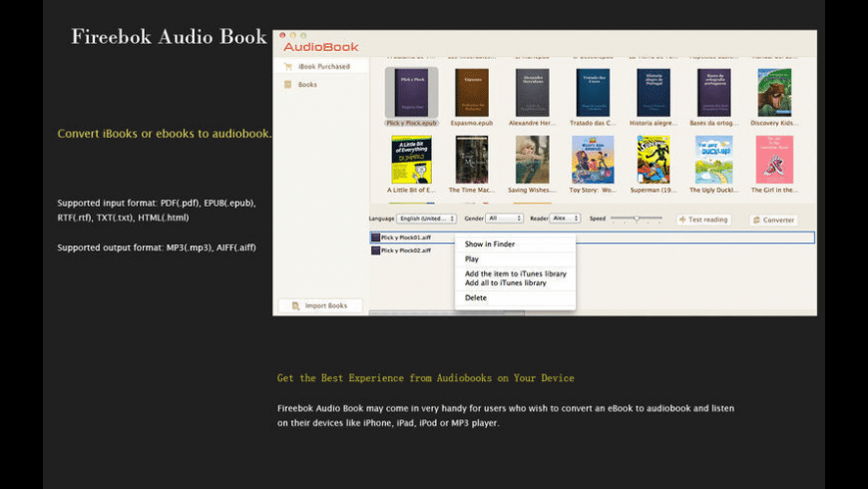
Task: Click the Plick y Plock01.aiff file icon
Action: pos(375,238)
